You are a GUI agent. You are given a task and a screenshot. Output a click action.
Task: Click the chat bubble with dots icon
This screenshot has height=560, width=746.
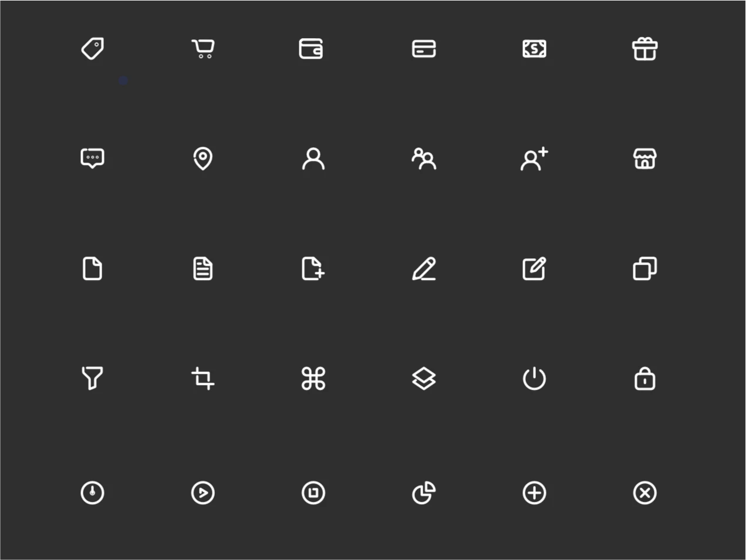click(92, 158)
